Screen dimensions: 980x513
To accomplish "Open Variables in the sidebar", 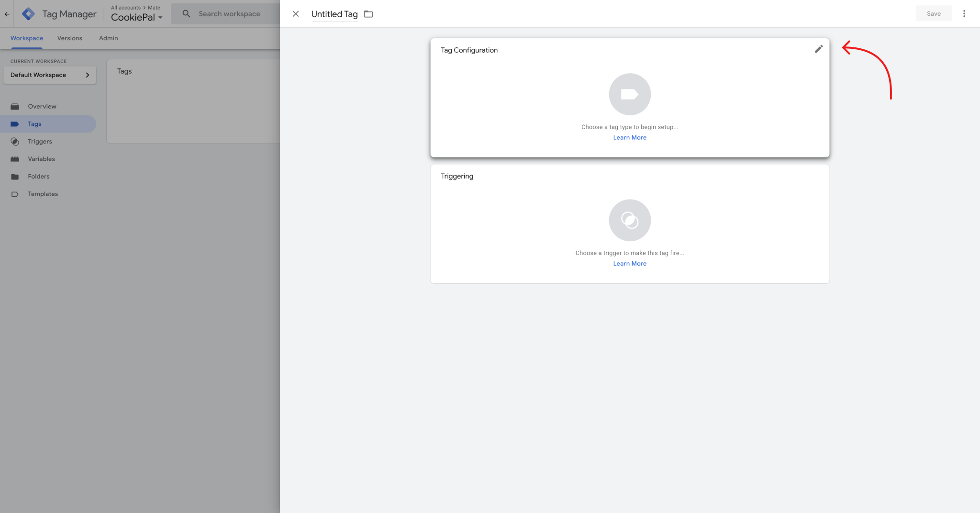I will point(41,159).
